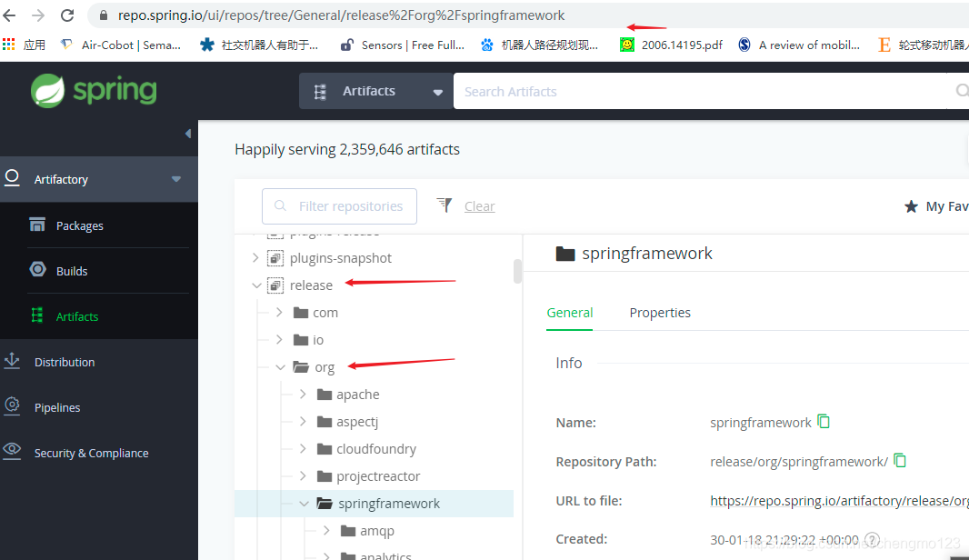This screenshot has width=969, height=560.
Task: Click the Spring logo
Action: point(94,91)
